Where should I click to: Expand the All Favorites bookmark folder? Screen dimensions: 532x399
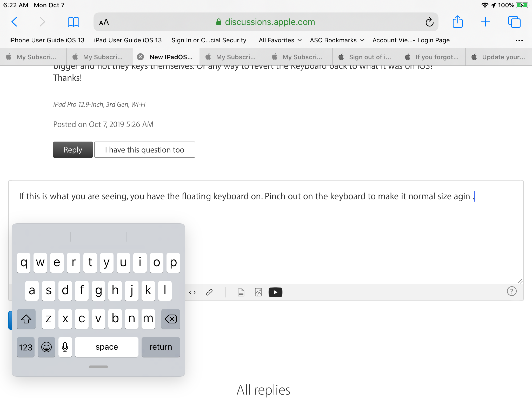point(280,40)
